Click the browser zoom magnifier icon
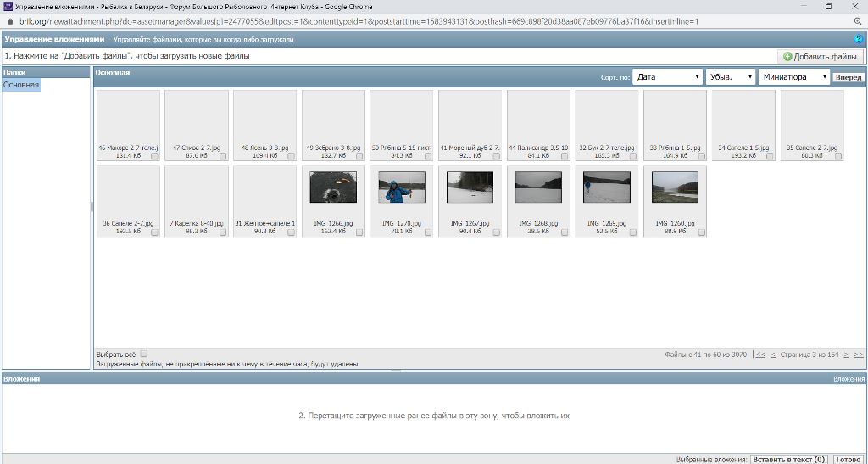Viewport: 868px width, 464px height. coord(857,21)
